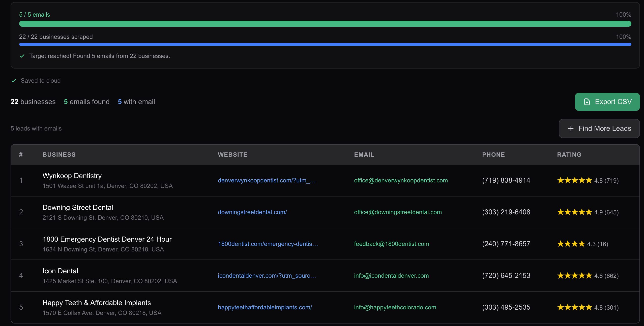
Task: Click the star rating for Icon Dental
Action: coord(574,275)
